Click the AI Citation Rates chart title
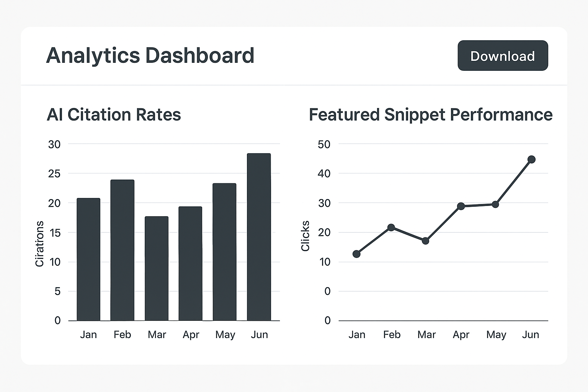 (114, 114)
